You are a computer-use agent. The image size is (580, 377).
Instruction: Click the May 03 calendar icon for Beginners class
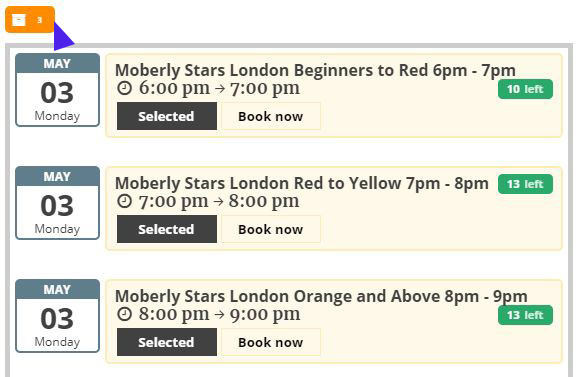(x=57, y=90)
